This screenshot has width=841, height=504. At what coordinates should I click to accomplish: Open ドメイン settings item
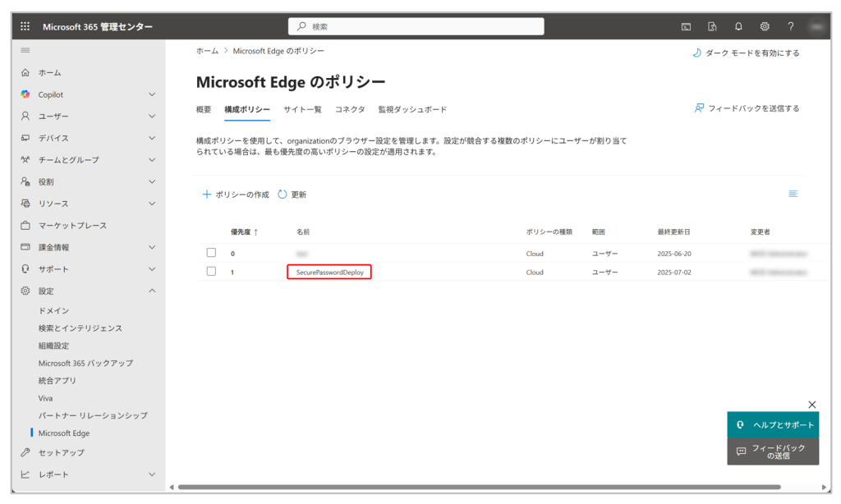[53, 310]
